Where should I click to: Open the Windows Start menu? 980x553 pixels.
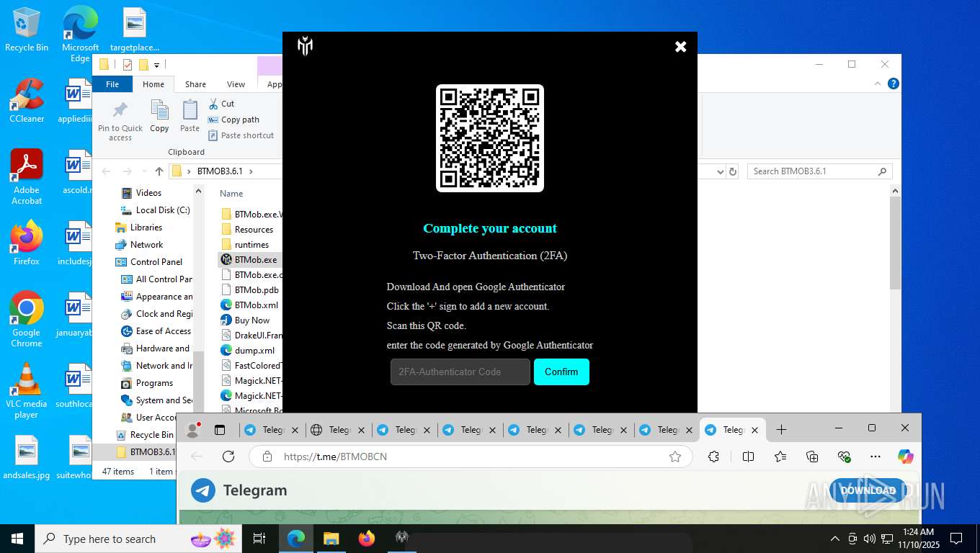pyautogui.click(x=17, y=539)
